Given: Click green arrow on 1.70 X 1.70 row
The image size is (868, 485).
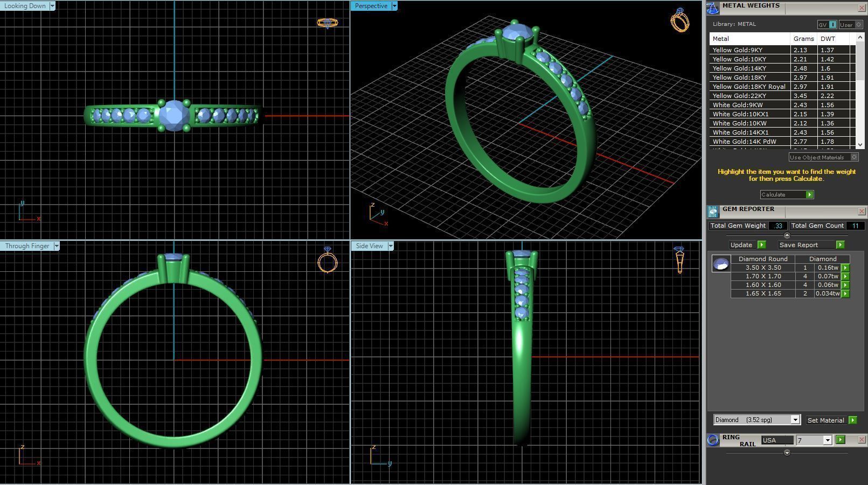Looking at the screenshot, I should [845, 276].
